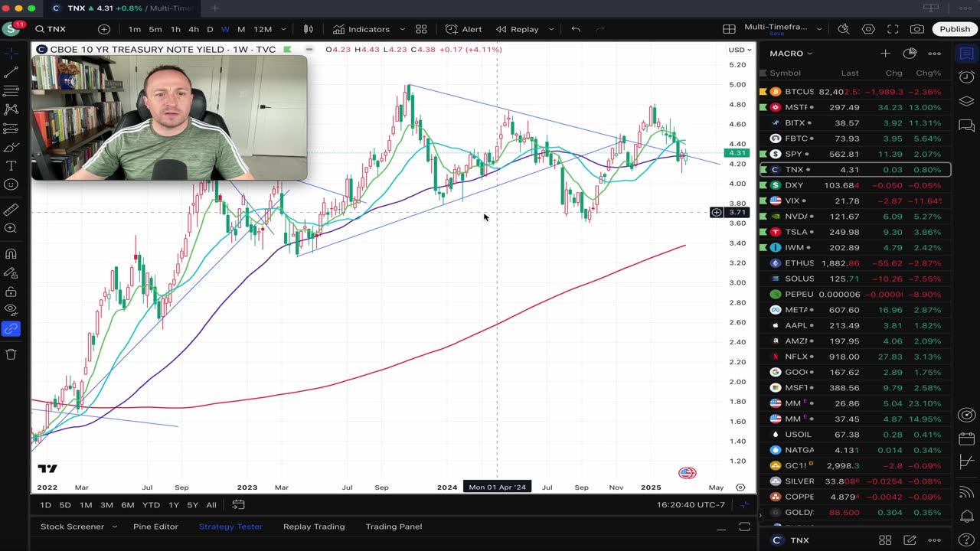Open the alerts clock sidebar panel
980x551 pixels.
pyautogui.click(x=966, y=77)
